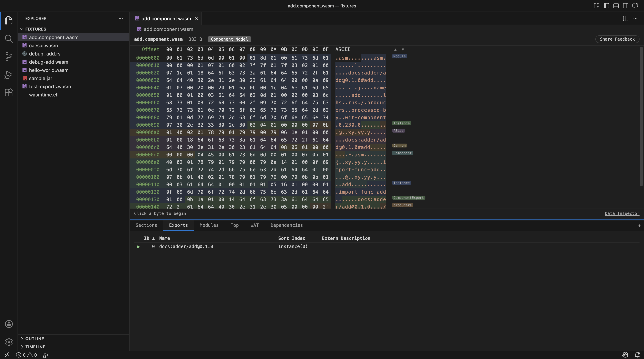Image resolution: width=644 pixels, height=359 pixels.
Task: Open the Data Inspector link
Action: point(622,213)
